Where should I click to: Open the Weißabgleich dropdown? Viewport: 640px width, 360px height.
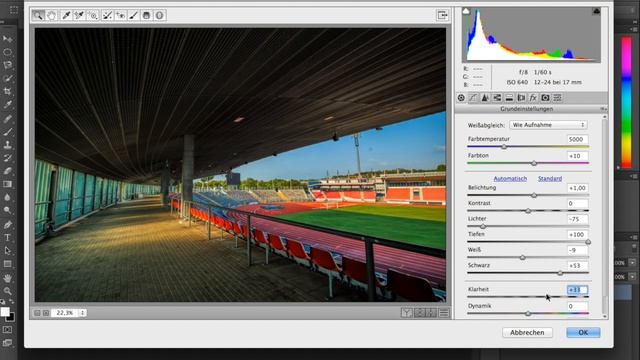tap(549, 125)
